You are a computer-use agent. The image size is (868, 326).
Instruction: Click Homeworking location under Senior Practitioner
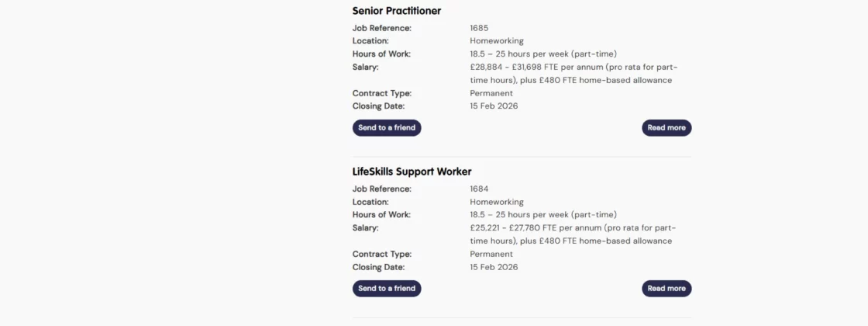(497, 41)
